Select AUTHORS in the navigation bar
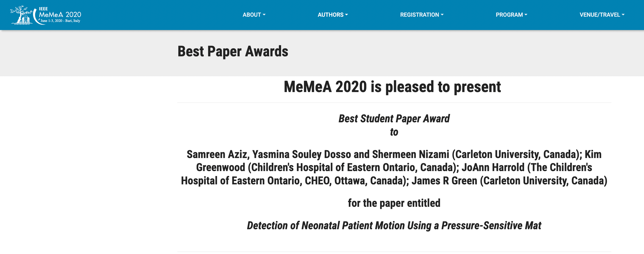Screen dimensions: 644x254 (331, 15)
